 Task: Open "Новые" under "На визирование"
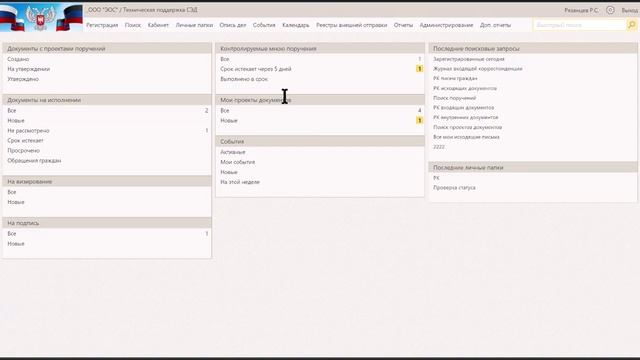coord(16,202)
